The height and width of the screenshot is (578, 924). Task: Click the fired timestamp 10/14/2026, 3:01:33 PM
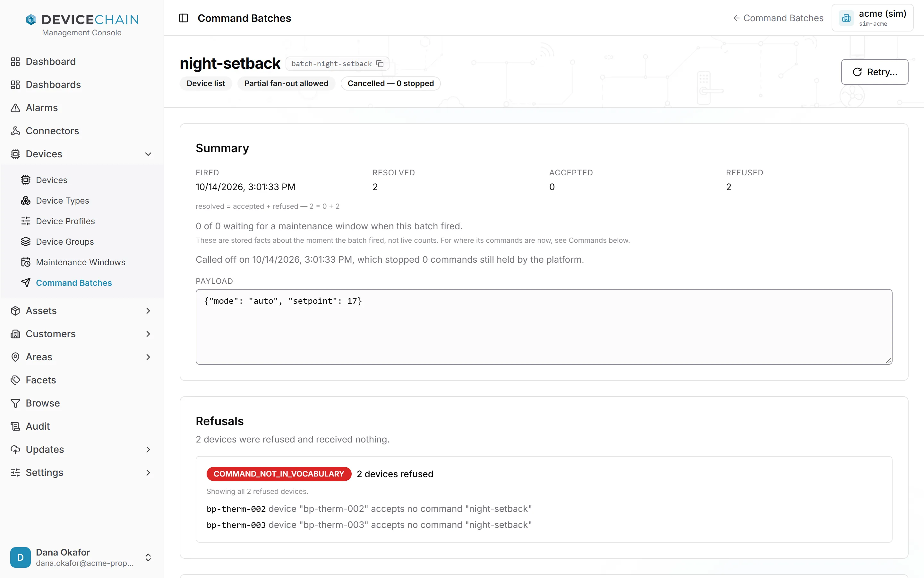pos(245,187)
